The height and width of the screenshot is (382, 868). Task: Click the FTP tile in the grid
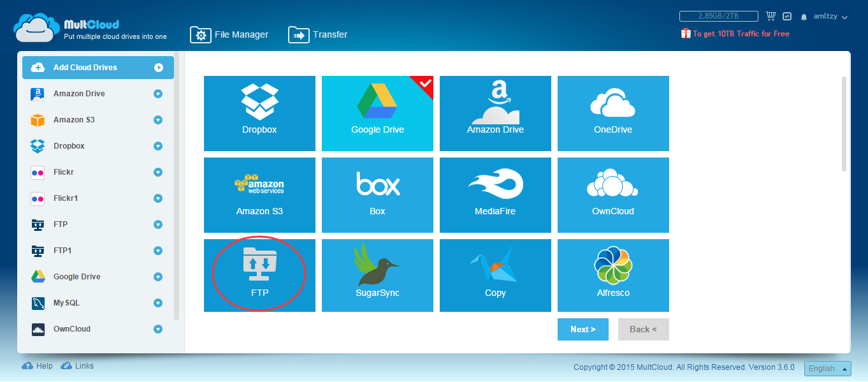tap(259, 275)
